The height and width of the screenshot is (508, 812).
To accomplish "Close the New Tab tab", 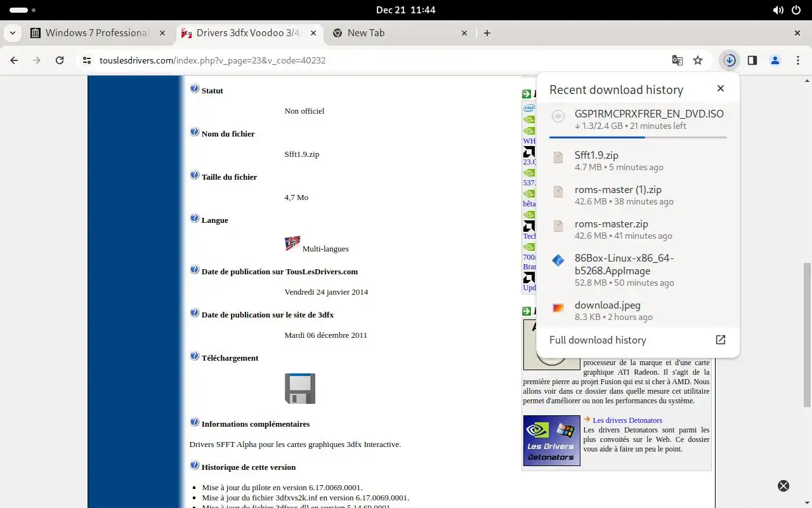I will pyautogui.click(x=464, y=33).
